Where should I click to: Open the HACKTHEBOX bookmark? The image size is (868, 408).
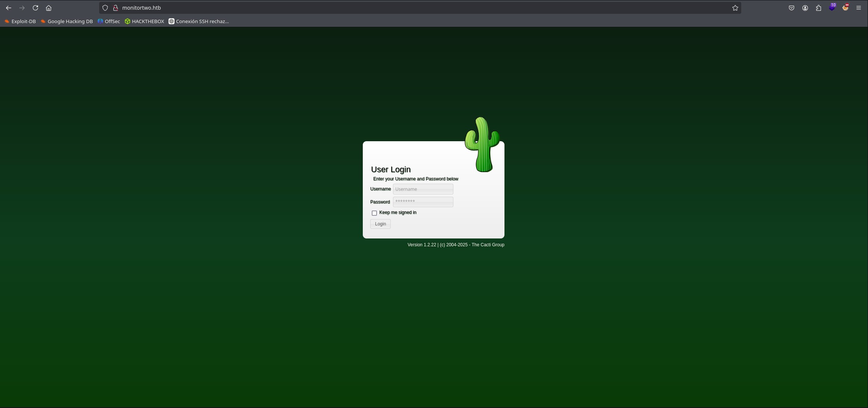(144, 22)
